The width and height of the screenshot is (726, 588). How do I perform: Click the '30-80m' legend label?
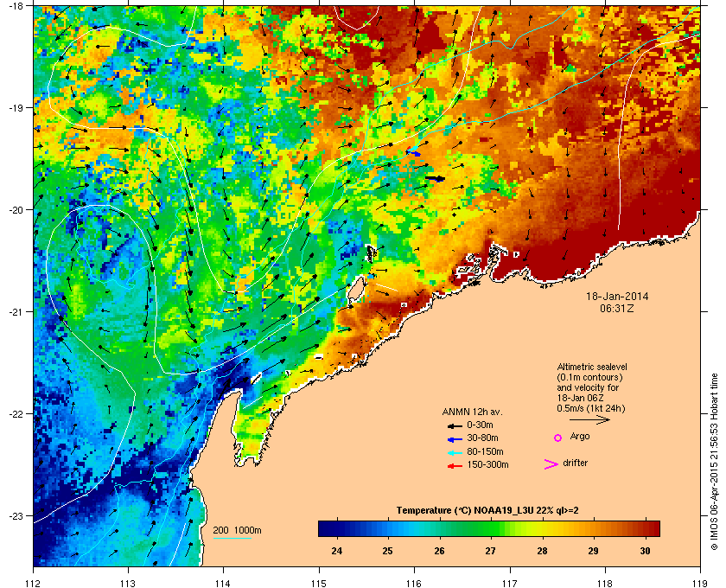click(482, 438)
